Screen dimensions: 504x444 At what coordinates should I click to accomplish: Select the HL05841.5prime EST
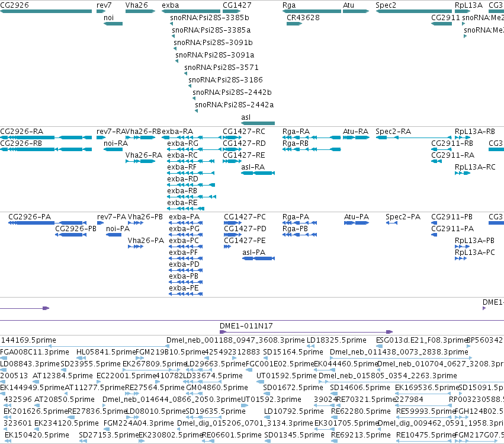(x=81, y=358)
